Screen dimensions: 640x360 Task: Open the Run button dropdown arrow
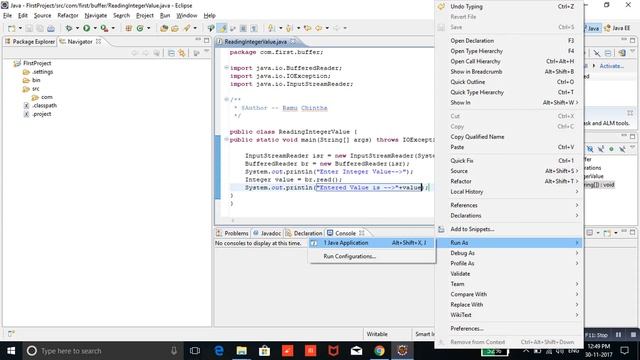[x=95, y=28]
